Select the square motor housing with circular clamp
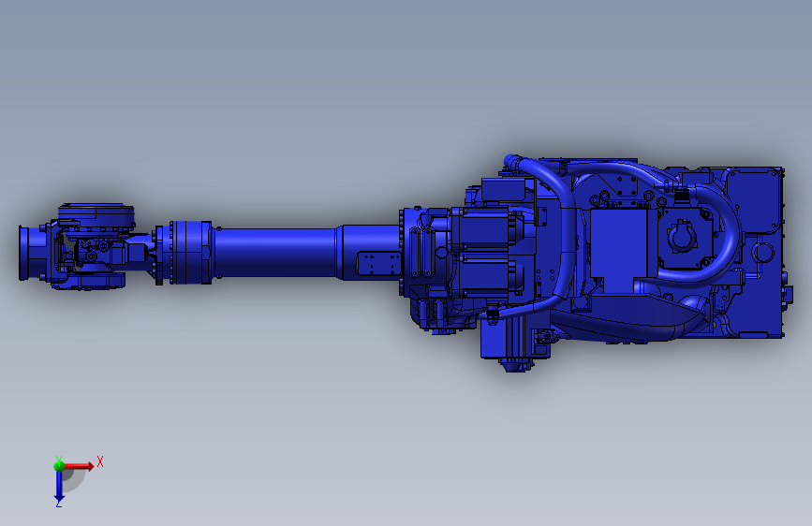The image size is (812, 526). click(686, 238)
